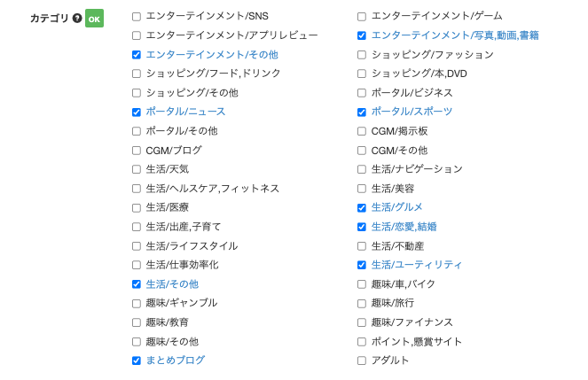Check the CGM/ブログ checkbox
588x380 pixels.
[137, 151]
